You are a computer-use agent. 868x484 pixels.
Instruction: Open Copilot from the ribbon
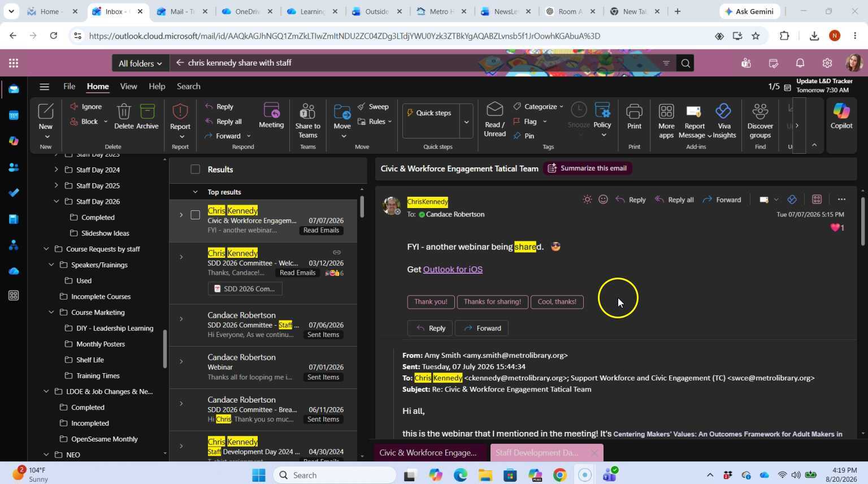[841, 116]
